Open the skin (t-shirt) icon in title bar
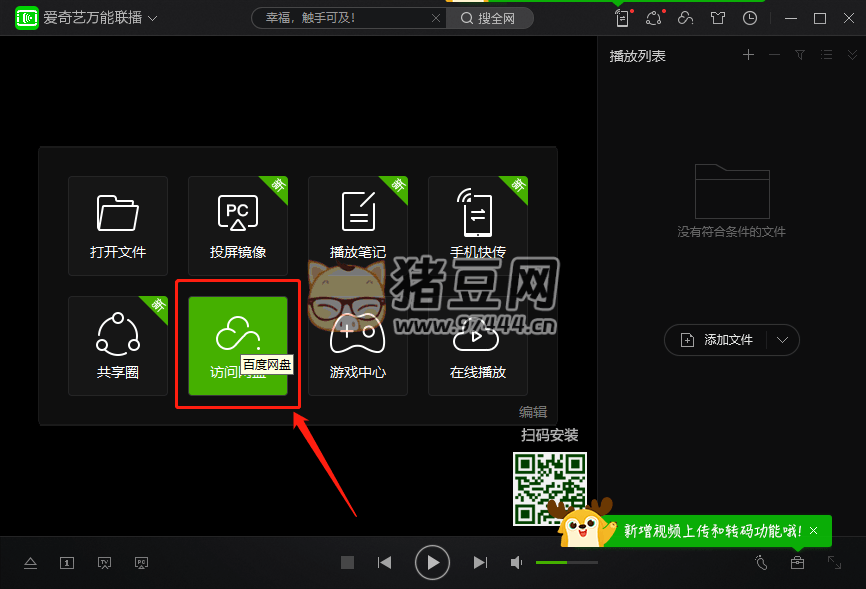Viewport: 866px width, 589px height. (x=717, y=18)
